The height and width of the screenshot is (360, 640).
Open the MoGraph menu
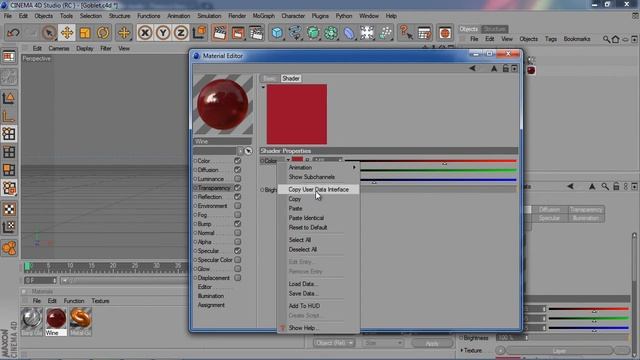(x=264, y=16)
